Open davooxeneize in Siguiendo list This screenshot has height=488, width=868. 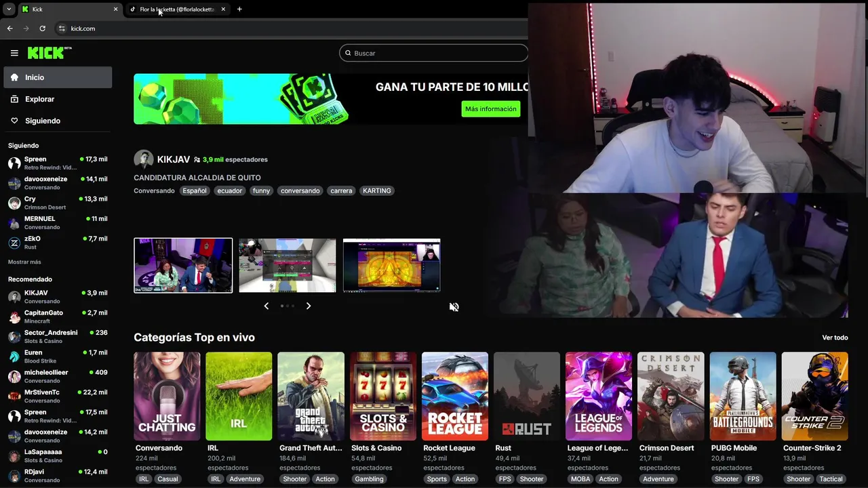(x=58, y=183)
